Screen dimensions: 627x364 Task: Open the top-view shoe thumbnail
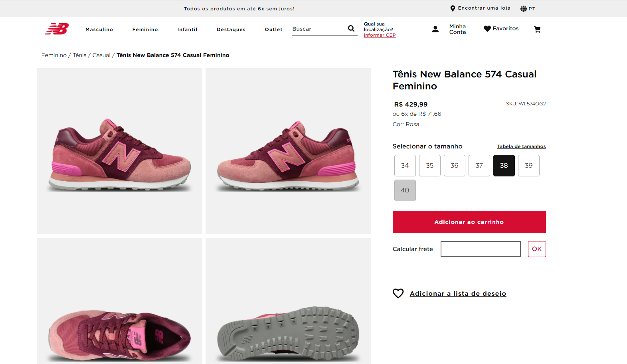119,301
